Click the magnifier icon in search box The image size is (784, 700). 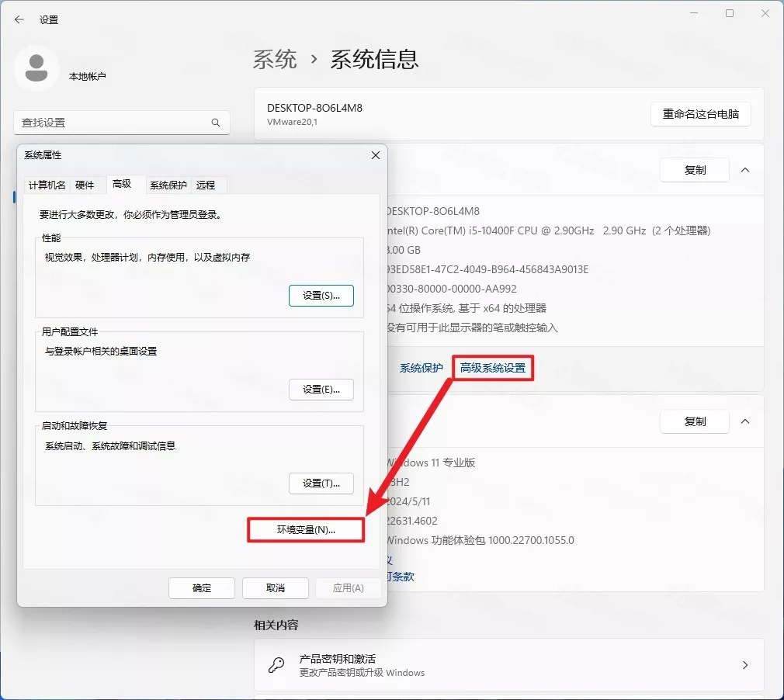[x=216, y=123]
